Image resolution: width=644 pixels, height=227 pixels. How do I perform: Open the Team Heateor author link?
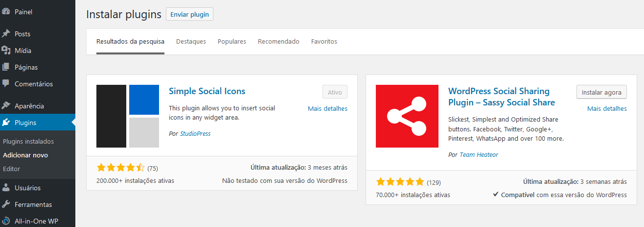[x=479, y=154]
